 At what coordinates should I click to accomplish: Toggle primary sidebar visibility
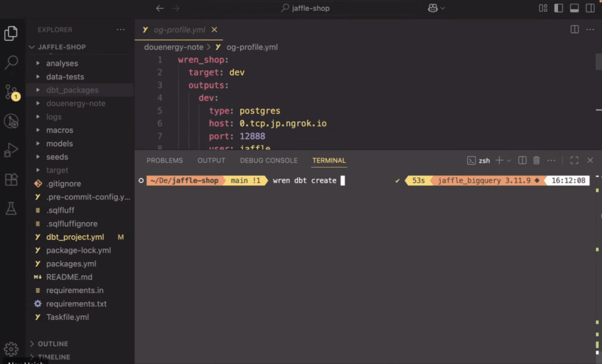(559, 8)
